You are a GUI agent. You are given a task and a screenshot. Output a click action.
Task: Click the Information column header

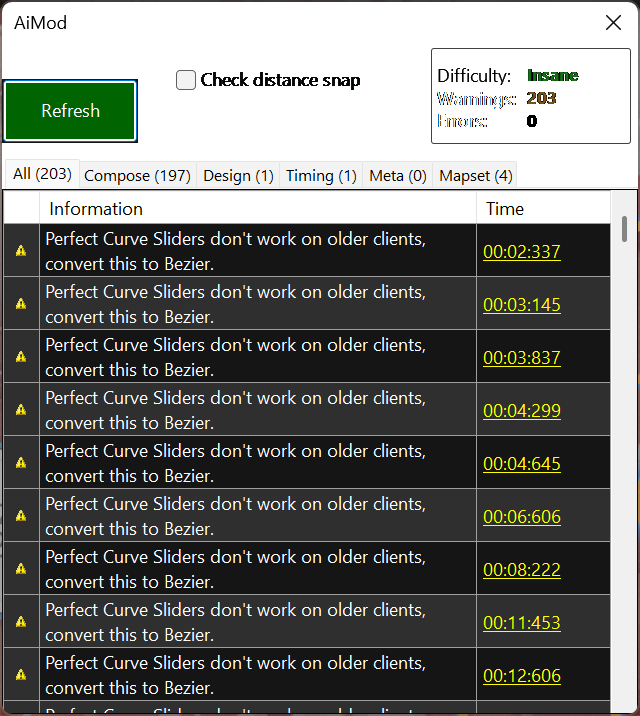pos(257,208)
